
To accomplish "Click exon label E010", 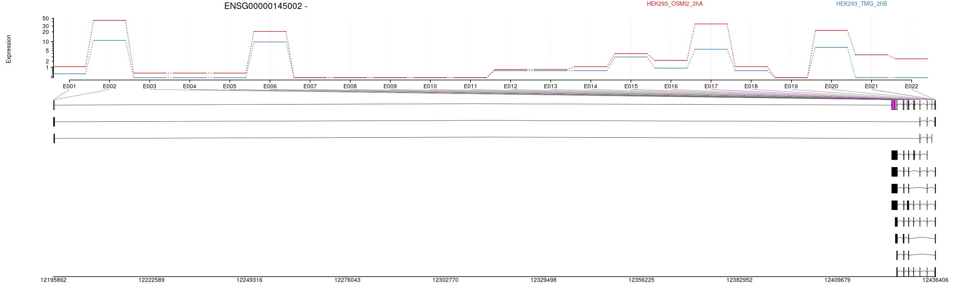I will tap(430, 86).
